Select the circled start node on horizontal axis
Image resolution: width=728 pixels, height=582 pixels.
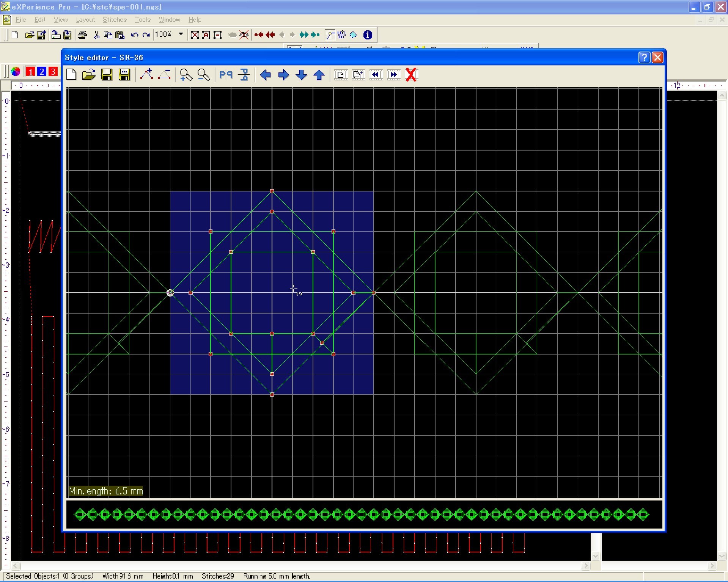[170, 293]
